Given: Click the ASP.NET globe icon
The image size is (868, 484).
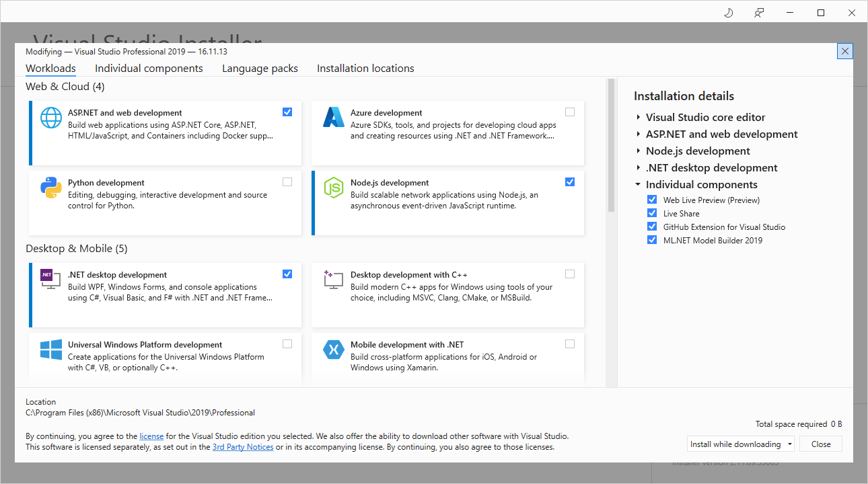Looking at the screenshot, I should [x=51, y=118].
